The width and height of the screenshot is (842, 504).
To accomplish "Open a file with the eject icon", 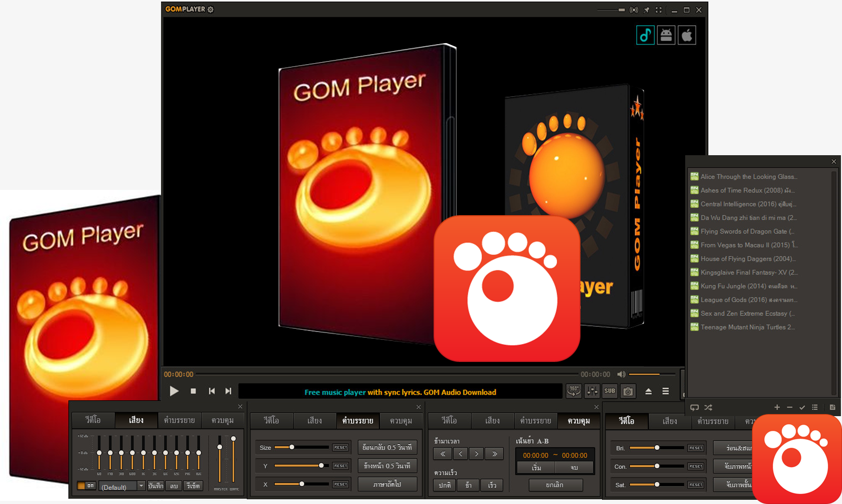I will click(x=648, y=391).
